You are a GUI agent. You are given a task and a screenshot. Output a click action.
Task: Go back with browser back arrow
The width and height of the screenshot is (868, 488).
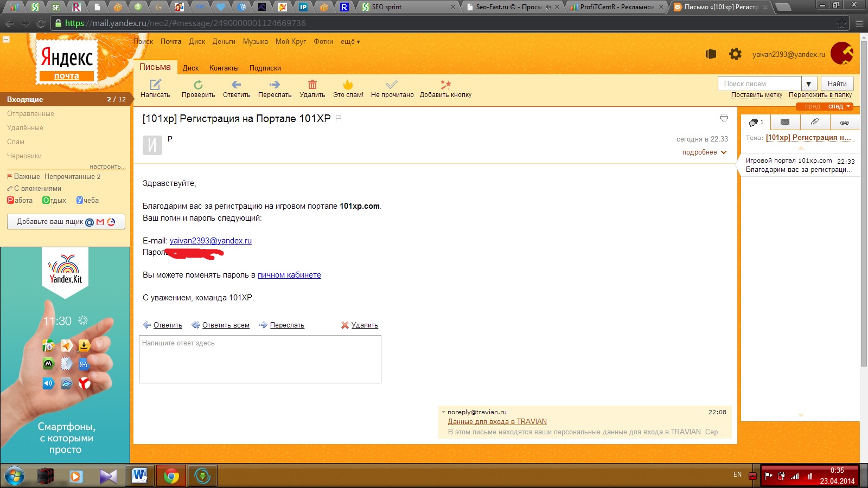click(x=10, y=23)
